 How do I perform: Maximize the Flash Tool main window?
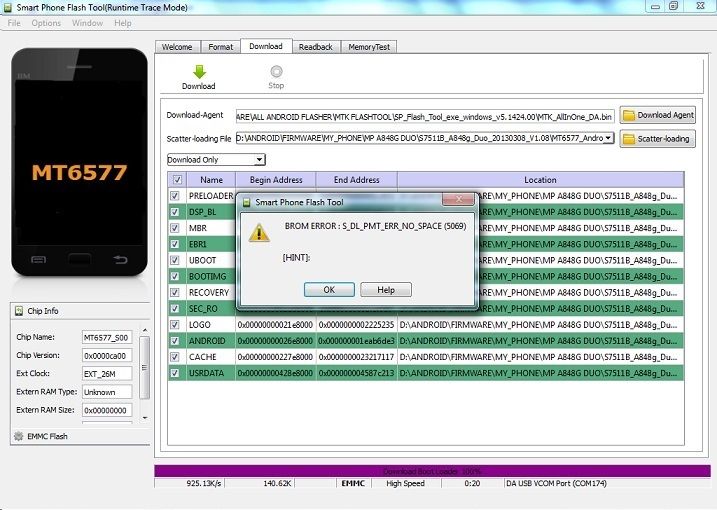[x=674, y=5]
